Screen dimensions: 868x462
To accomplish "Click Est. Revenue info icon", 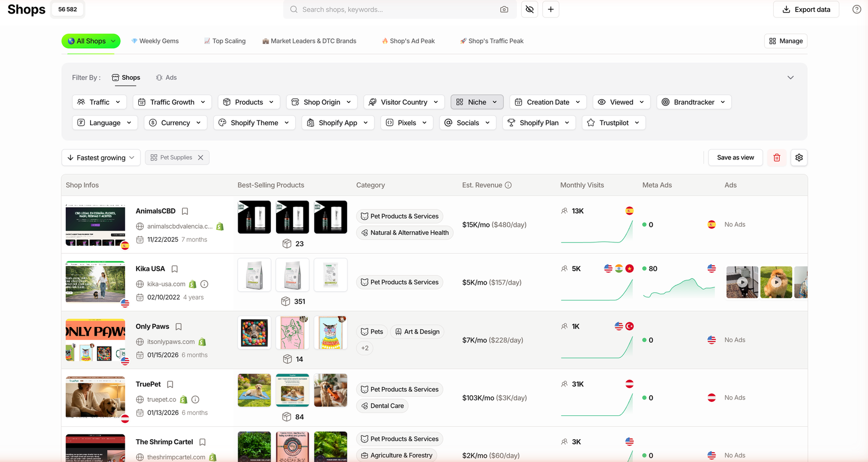I will [508, 185].
